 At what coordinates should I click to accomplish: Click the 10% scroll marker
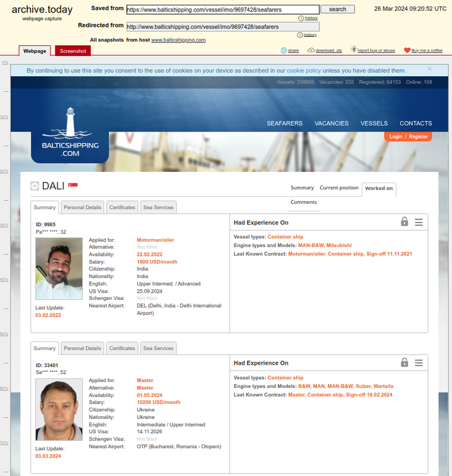click(4, 117)
